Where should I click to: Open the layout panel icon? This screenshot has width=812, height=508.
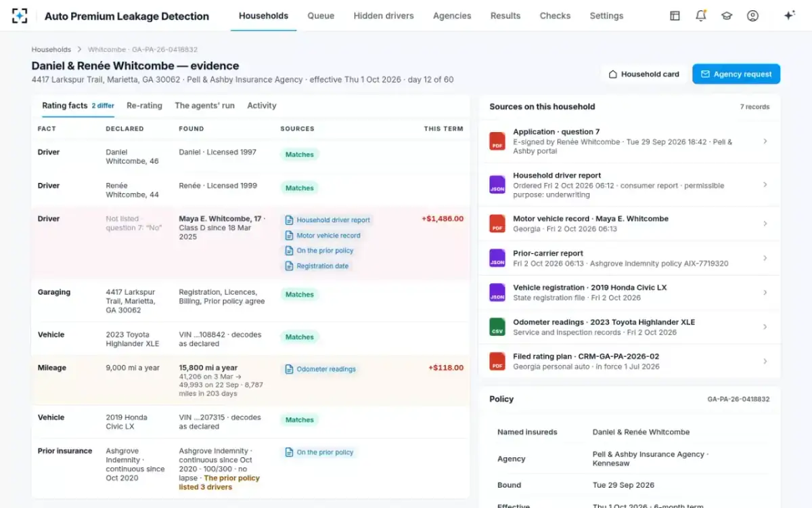(x=675, y=16)
